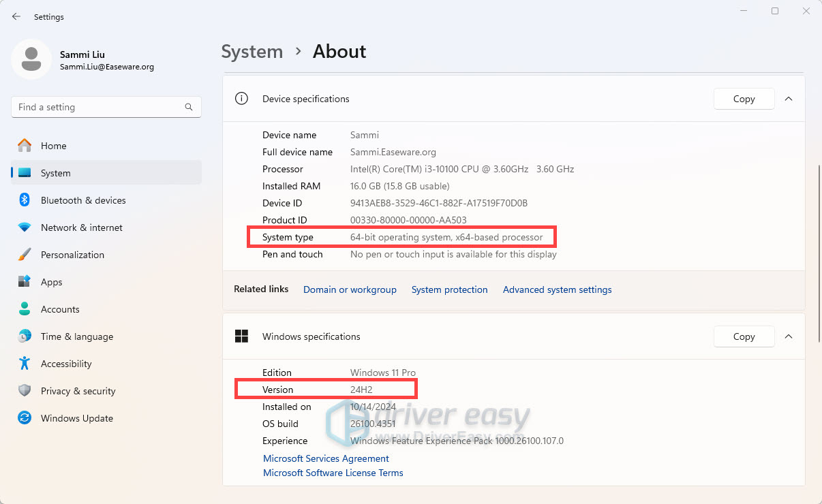The image size is (822, 504).
Task: Open Microsoft Services Agreement link
Action: click(x=326, y=458)
